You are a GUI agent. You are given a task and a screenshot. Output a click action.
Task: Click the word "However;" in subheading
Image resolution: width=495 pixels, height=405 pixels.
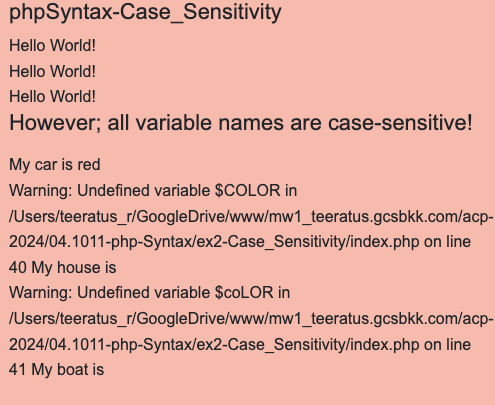[55, 123]
